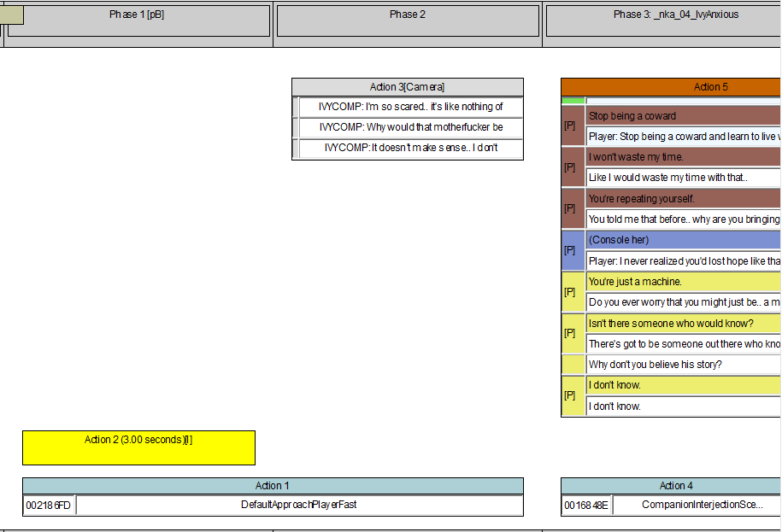Select the prompt "Isn't there someone who would know?"
This screenshot has width=782, height=532.
(683, 324)
